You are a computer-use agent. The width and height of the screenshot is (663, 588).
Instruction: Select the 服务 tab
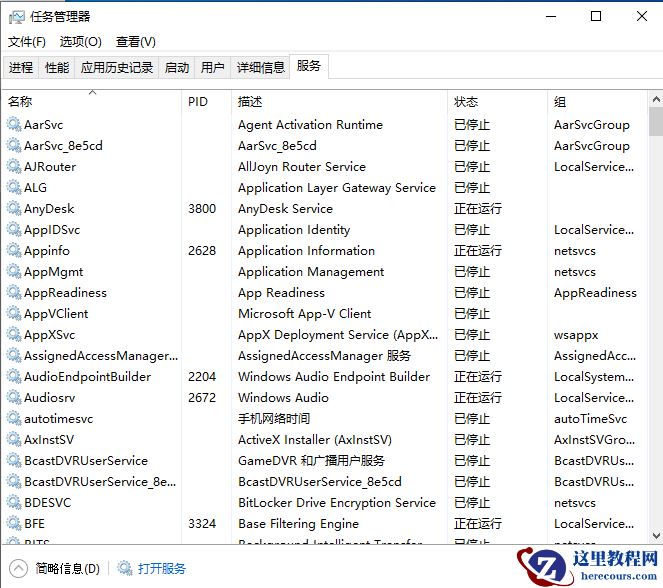click(309, 66)
